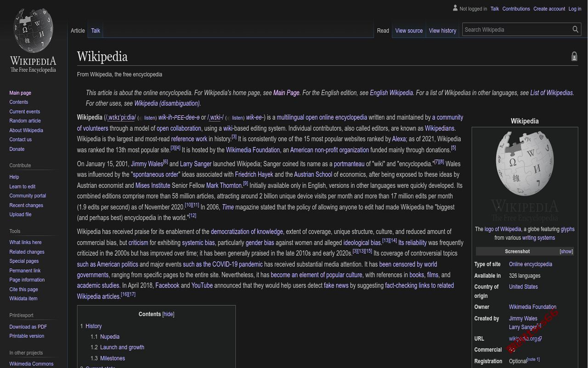Click Permanent link
The width and height of the screenshot is (588, 368).
(25, 271)
